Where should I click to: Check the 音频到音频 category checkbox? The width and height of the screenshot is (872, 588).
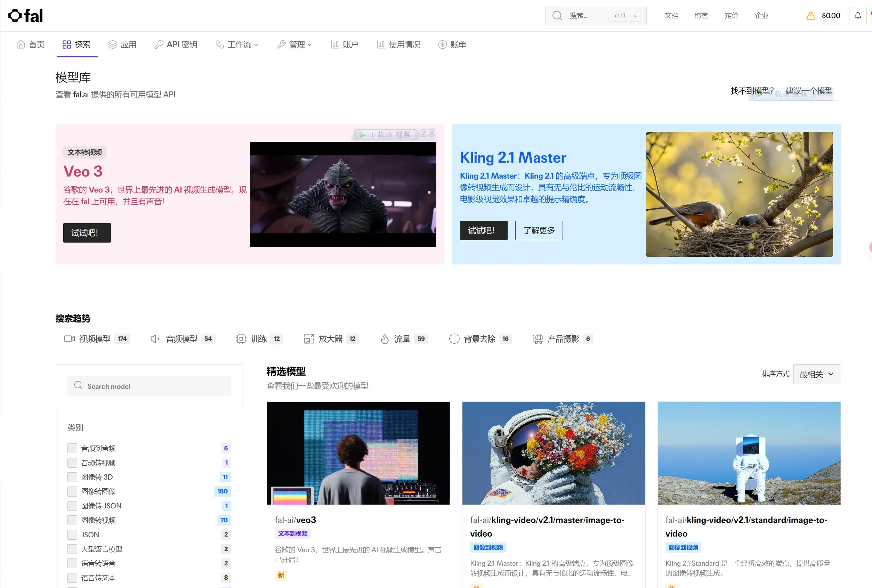pyautogui.click(x=72, y=448)
